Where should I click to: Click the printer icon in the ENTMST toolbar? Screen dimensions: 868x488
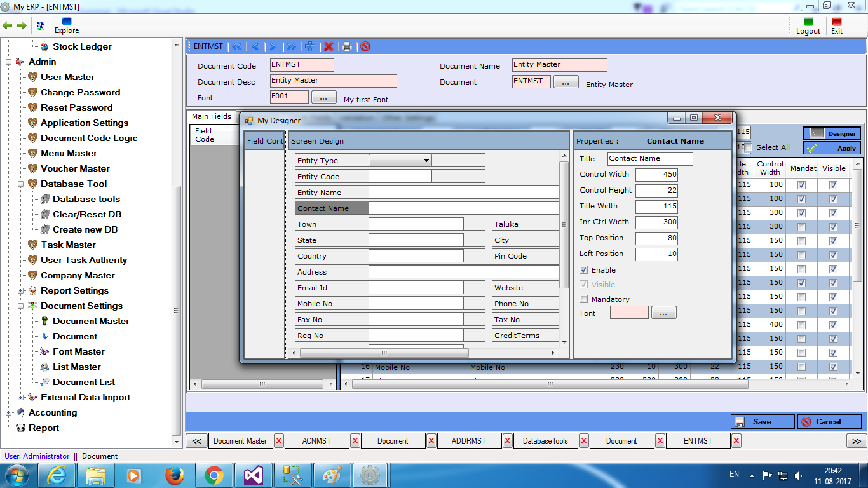click(347, 46)
